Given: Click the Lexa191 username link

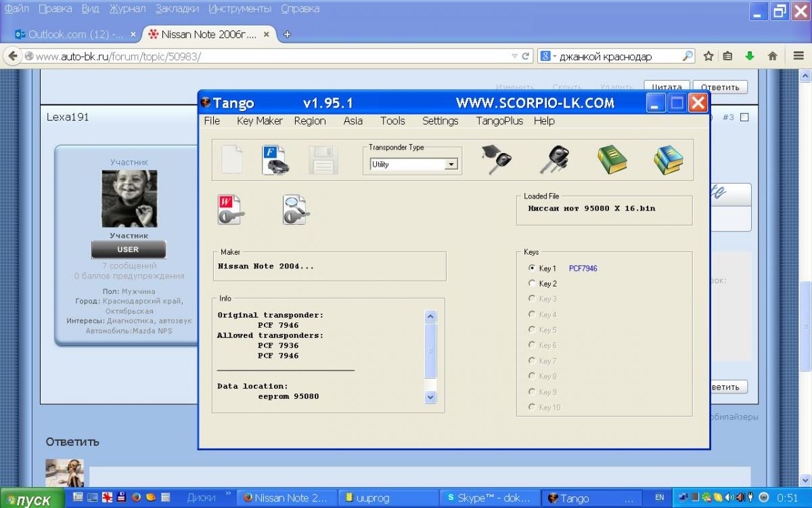Looking at the screenshot, I should point(68,117).
